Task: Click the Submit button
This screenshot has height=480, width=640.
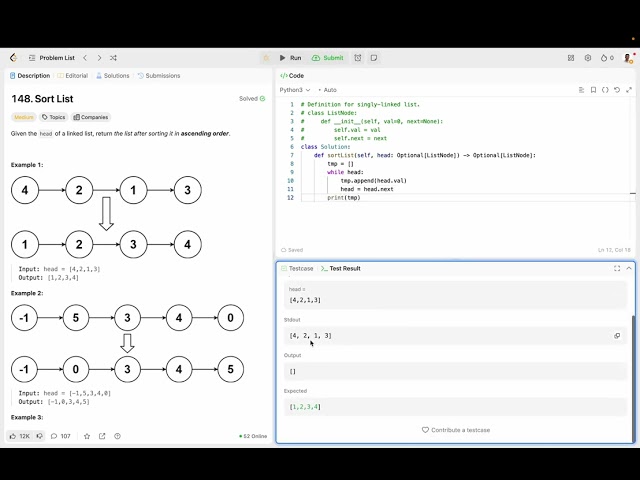Action: [328, 58]
